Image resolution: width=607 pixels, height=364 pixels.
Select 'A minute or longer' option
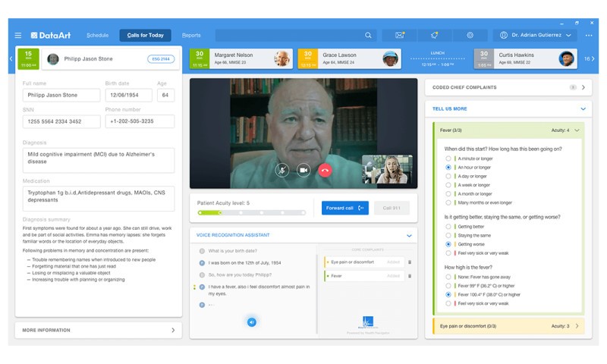[448, 158]
